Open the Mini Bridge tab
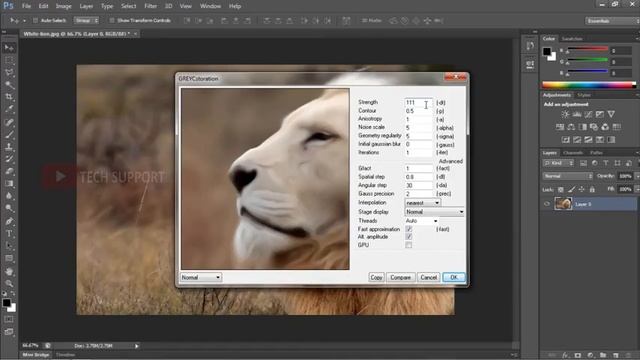 click(36, 355)
